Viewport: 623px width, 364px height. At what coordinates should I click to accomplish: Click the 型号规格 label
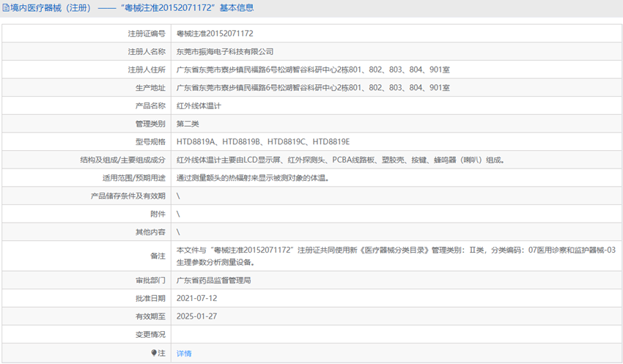point(150,141)
